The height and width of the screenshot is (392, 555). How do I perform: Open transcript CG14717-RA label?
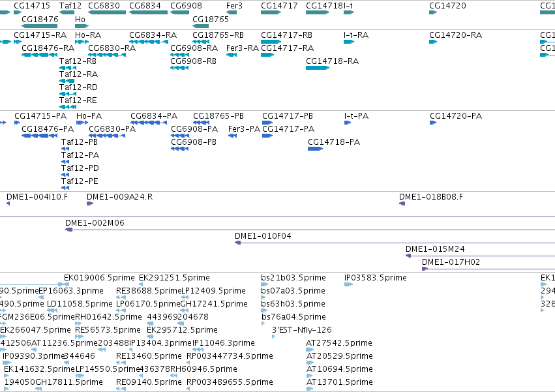coord(287,48)
